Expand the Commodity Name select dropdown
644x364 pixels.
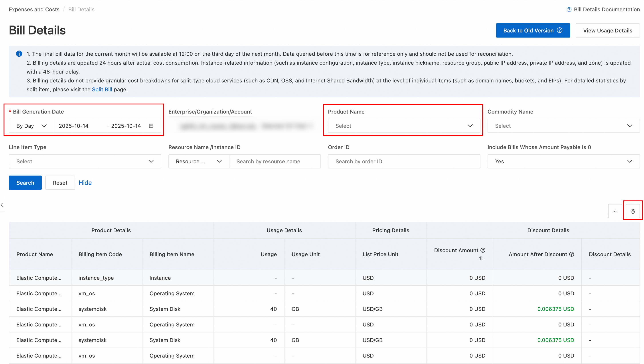coord(563,126)
